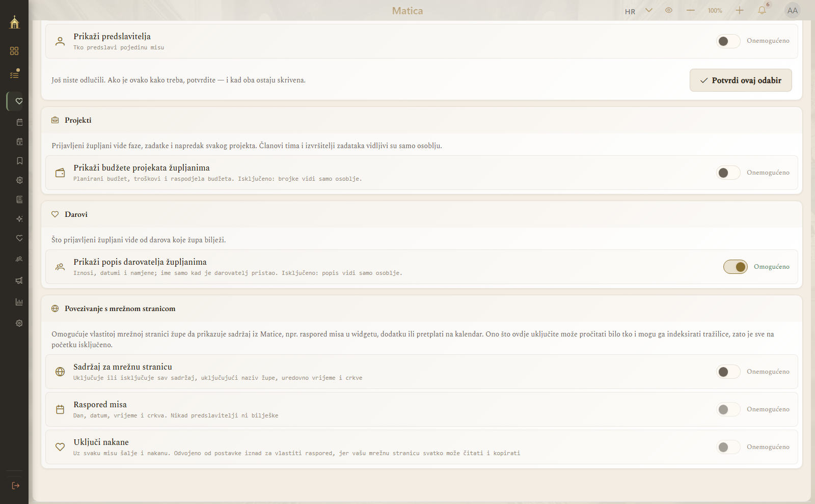Toggle the eye preview icon in the header
This screenshot has width=815, height=504.
pos(669,10)
